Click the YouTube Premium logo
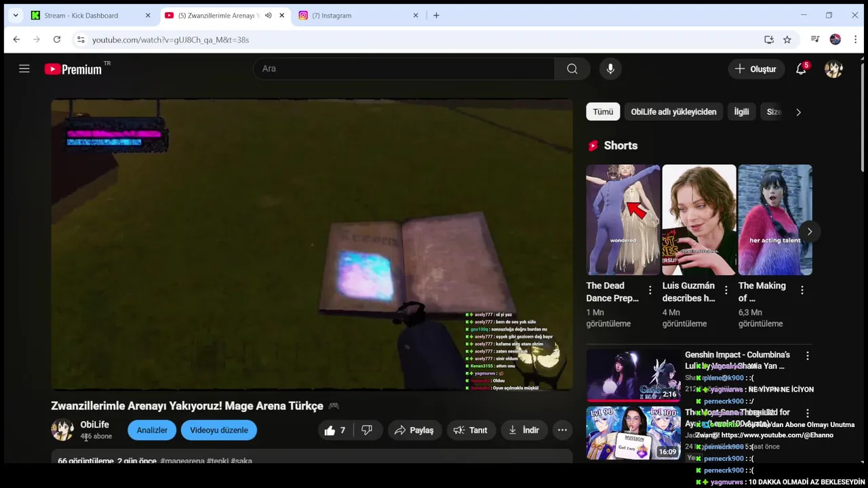This screenshot has height=488, width=868. [x=73, y=69]
